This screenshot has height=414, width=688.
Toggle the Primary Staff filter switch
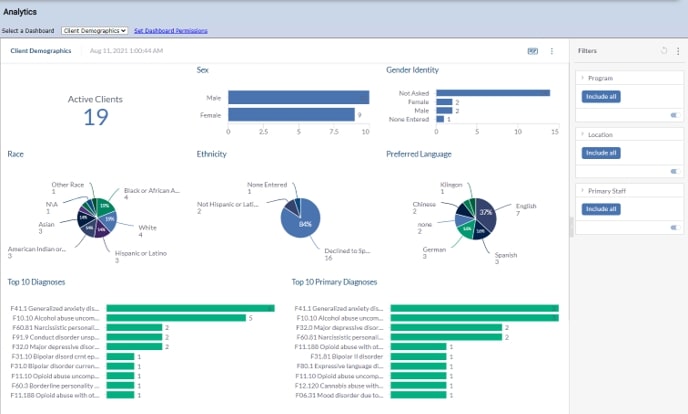675,227
